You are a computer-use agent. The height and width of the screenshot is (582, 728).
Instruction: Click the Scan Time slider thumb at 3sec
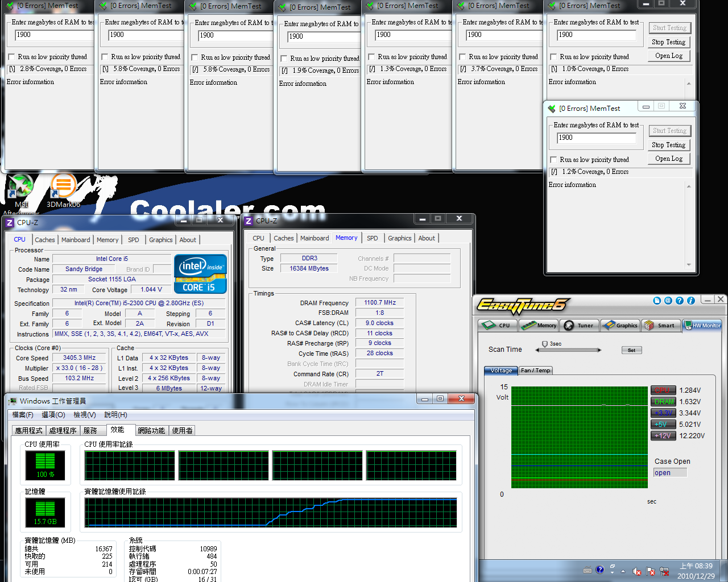point(545,344)
